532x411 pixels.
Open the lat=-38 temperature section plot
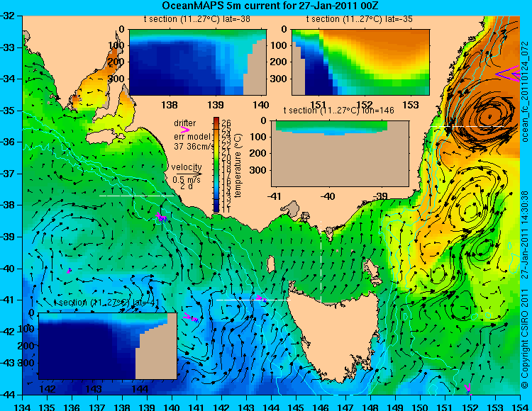point(198,62)
